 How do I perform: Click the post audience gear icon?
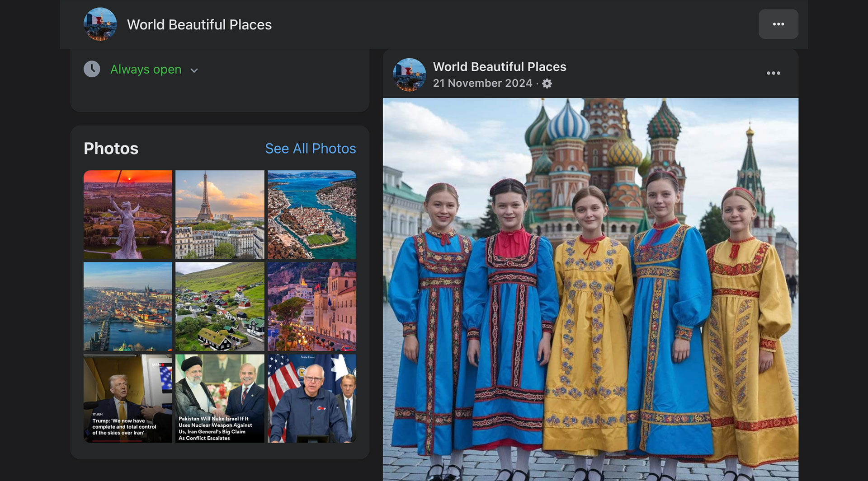coord(547,84)
